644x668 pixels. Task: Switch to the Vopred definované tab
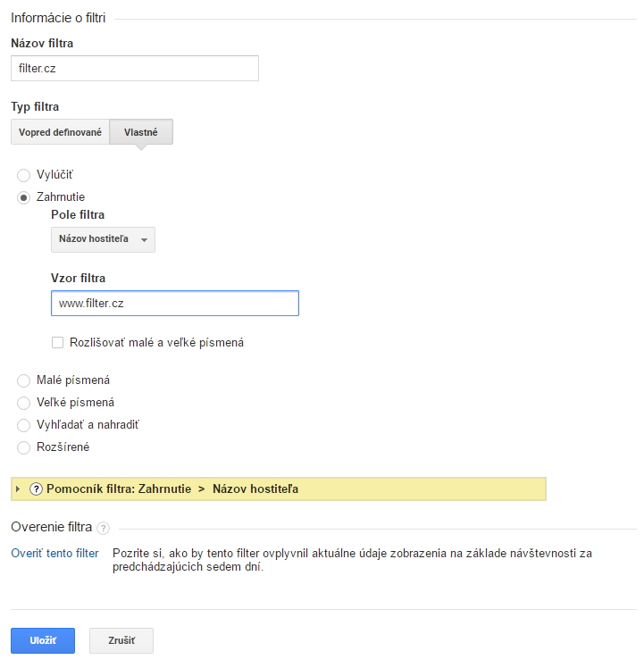(x=60, y=132)
